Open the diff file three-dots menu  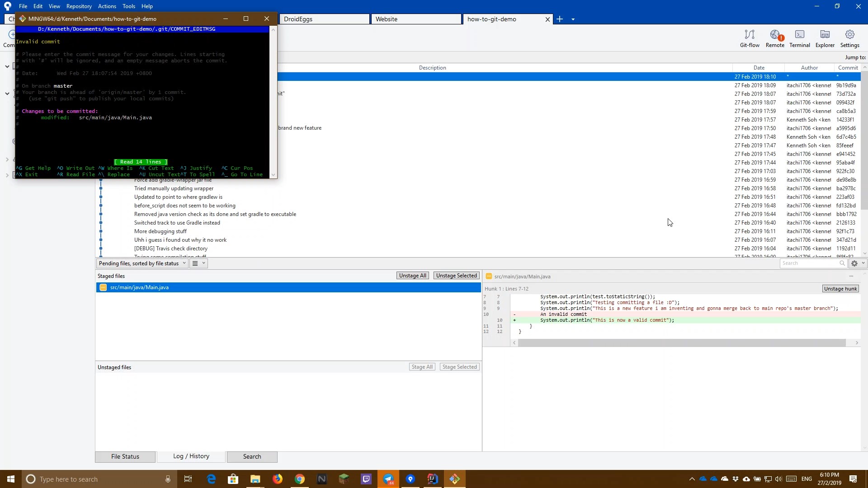click(851, 276)
